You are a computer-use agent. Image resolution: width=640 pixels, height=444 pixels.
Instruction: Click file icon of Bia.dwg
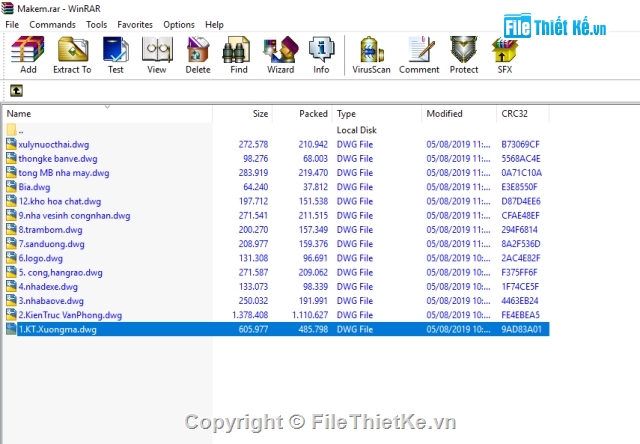pos(11,187)
